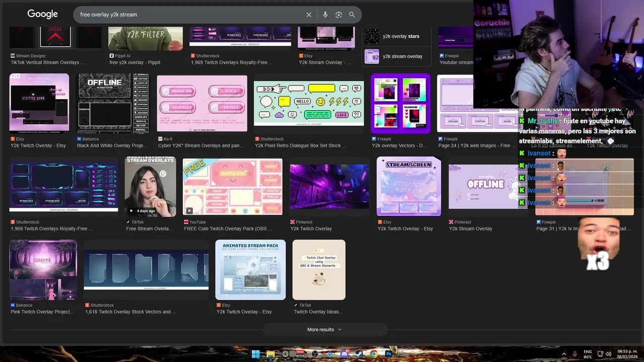Select 'y2k overlay stars' suggestion
The image size is (644, 362).
coord(396,36)
